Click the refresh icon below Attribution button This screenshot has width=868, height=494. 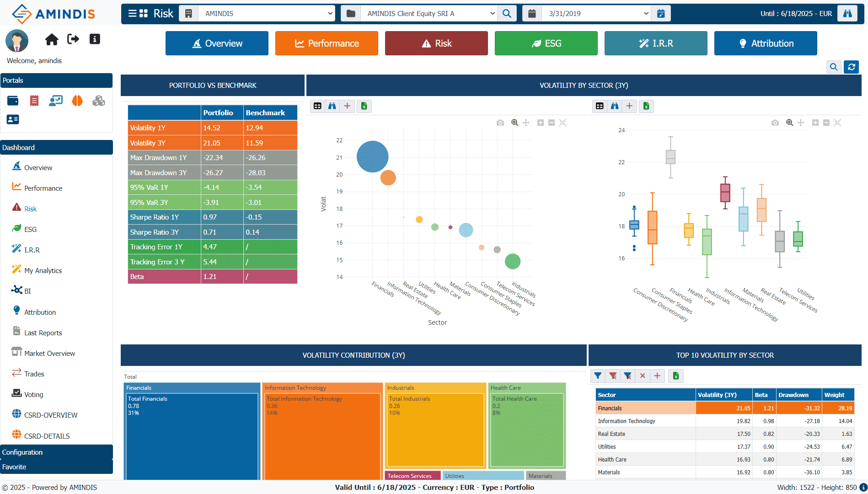[x=852, y=67]
